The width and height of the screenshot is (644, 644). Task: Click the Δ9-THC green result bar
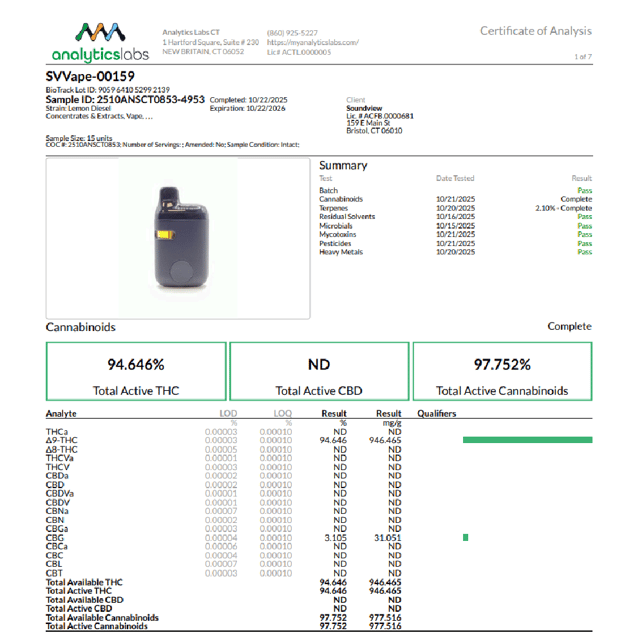pos(527,440)
